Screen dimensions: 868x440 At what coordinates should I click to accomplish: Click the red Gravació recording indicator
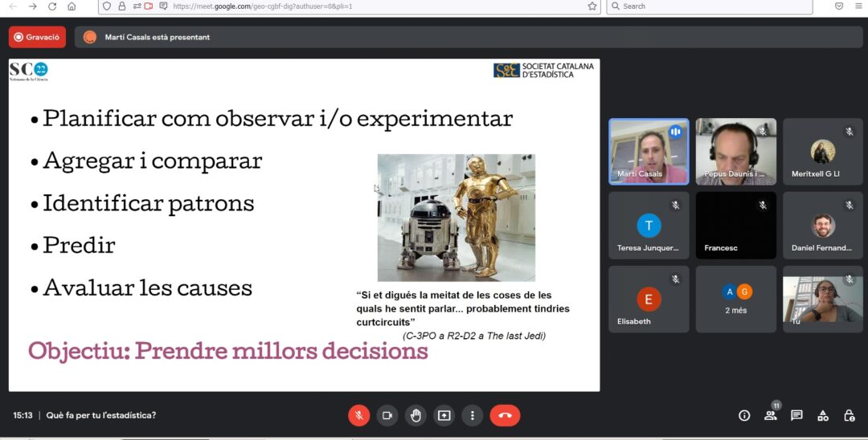37,37
